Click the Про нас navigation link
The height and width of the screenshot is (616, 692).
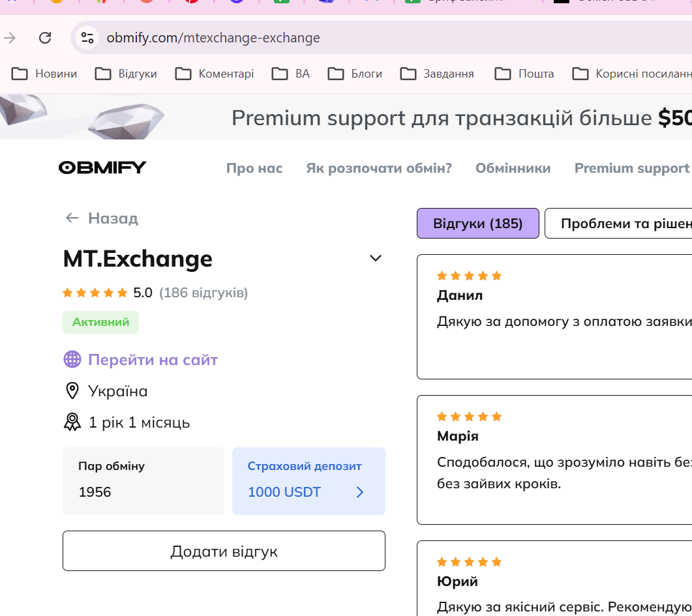254,168
